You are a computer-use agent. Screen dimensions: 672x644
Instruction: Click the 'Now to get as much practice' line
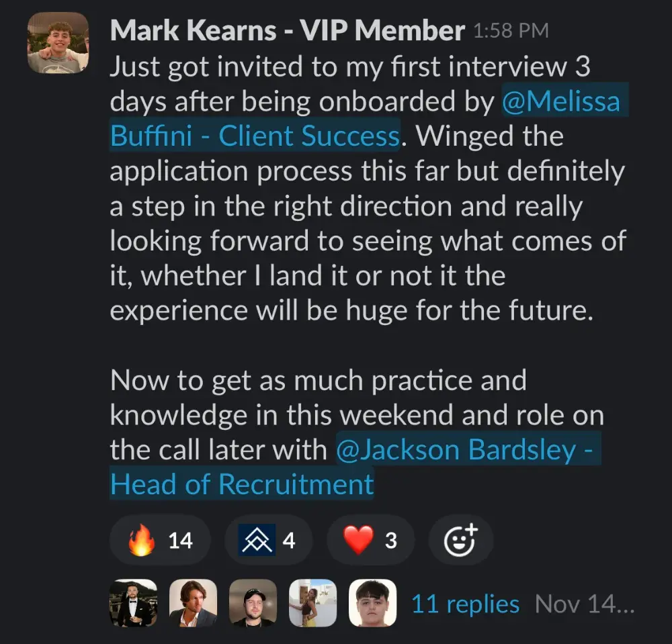coord(318,381)
